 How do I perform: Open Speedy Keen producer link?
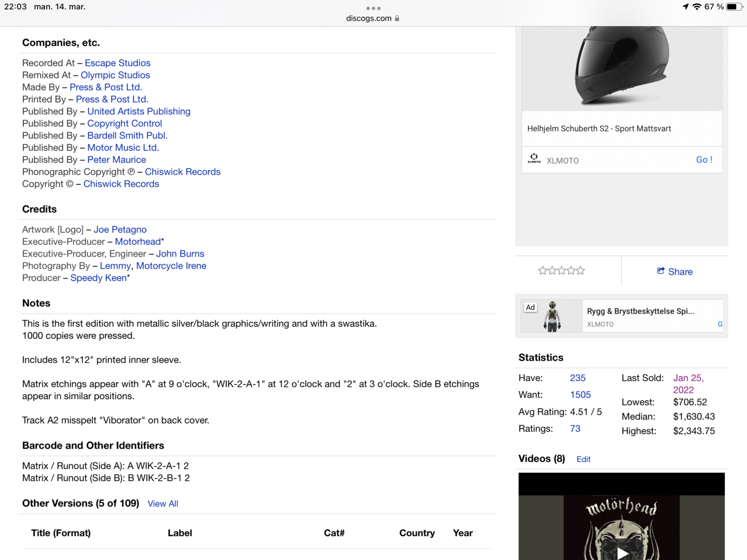(99, 278)
